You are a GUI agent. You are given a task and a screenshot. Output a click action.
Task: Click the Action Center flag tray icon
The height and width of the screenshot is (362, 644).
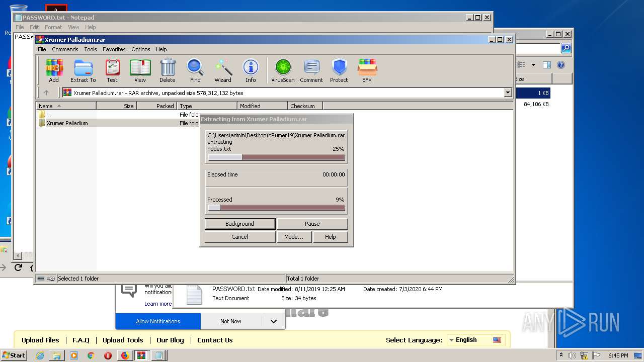pyautogui.click(x=595, y=355)
